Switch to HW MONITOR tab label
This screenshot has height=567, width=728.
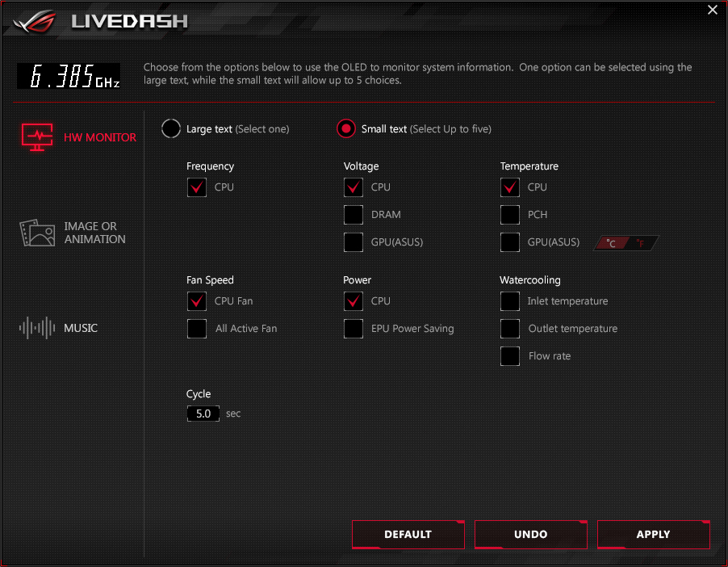click(100, 137)
